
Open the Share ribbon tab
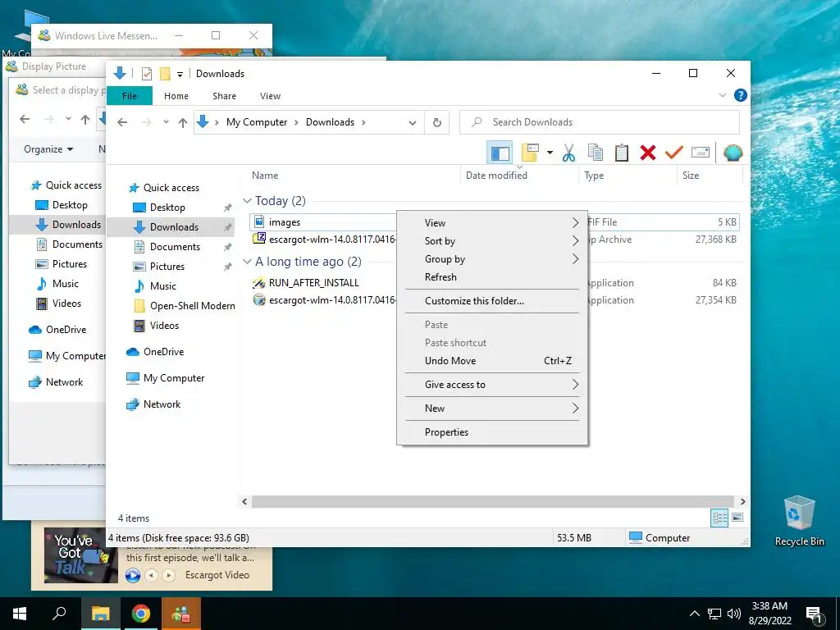[224, 96]
